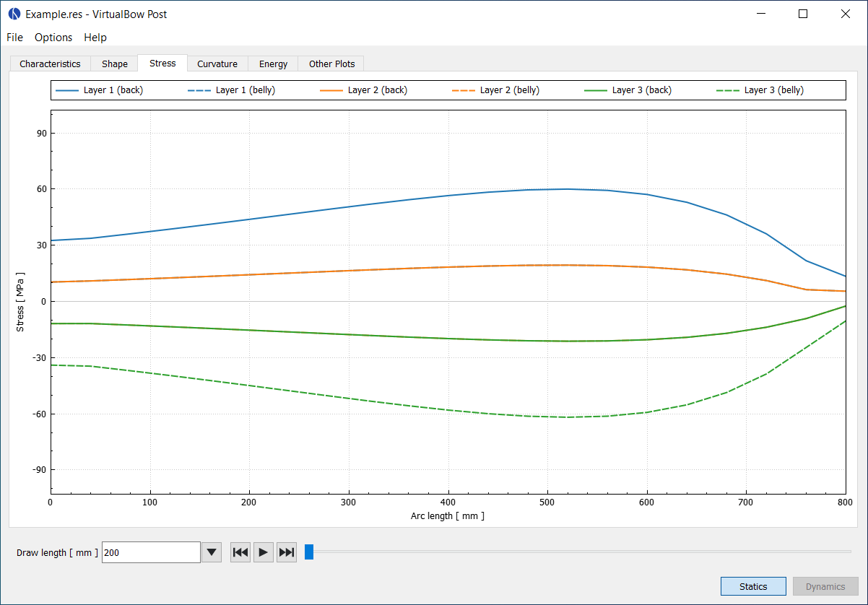
Task: Open the draw length dropdown
Action: click(210, 552)
